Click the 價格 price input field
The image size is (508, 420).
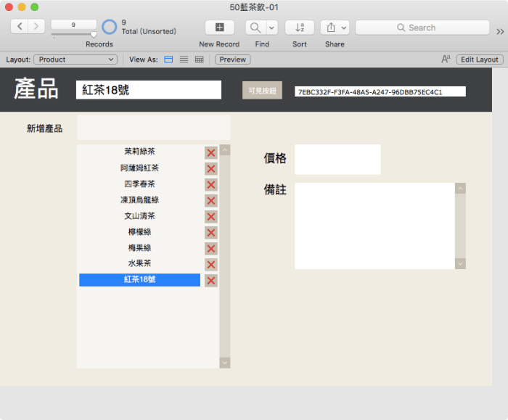(337, 160)
